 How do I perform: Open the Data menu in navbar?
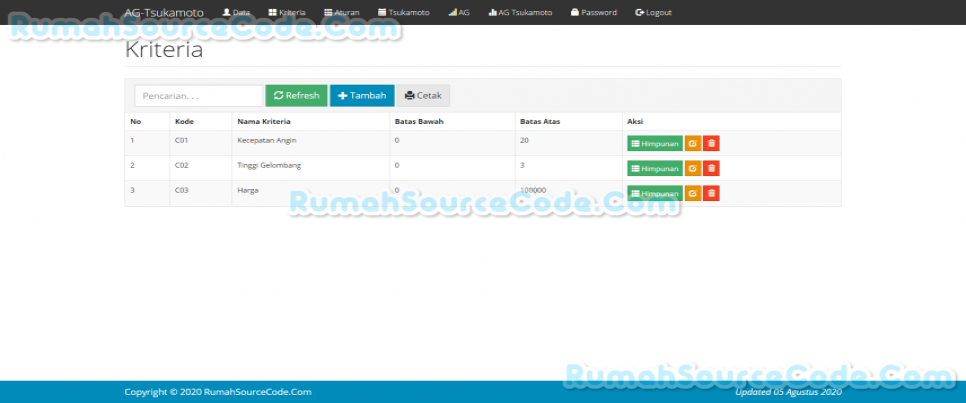tap(236, 12)
